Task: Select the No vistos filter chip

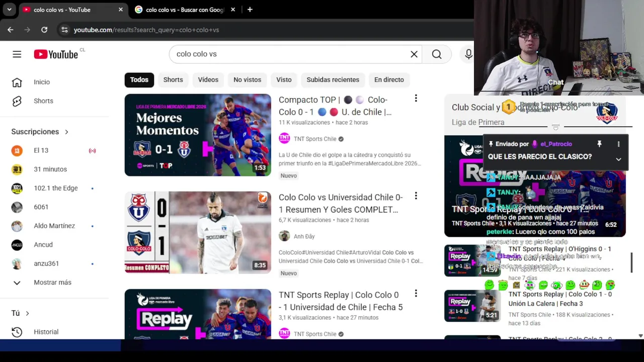Action: (x=248, y=80)
